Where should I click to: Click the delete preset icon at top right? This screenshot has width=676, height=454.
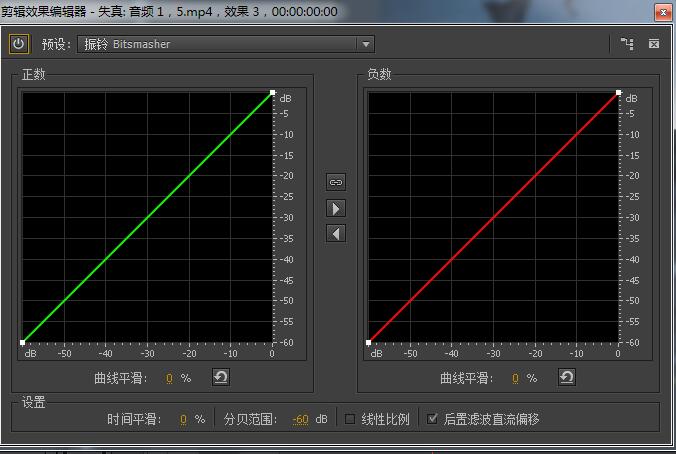(x=654, y=44)
